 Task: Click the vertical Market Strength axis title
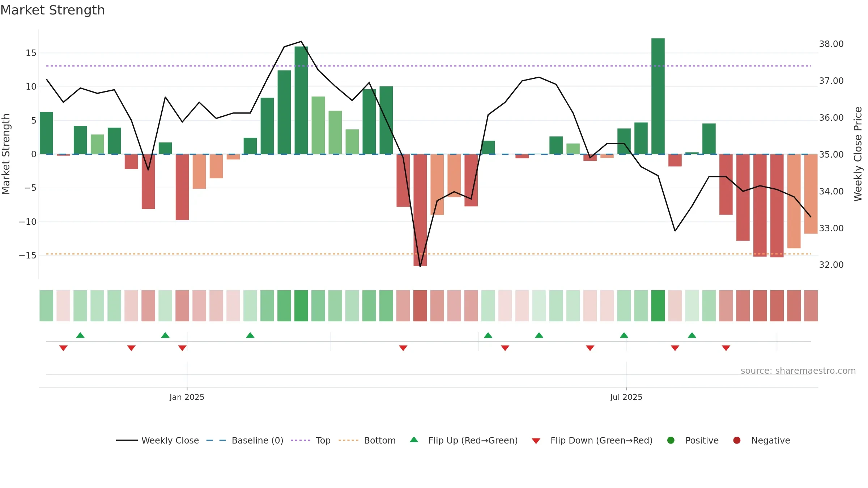pos(6,154)
